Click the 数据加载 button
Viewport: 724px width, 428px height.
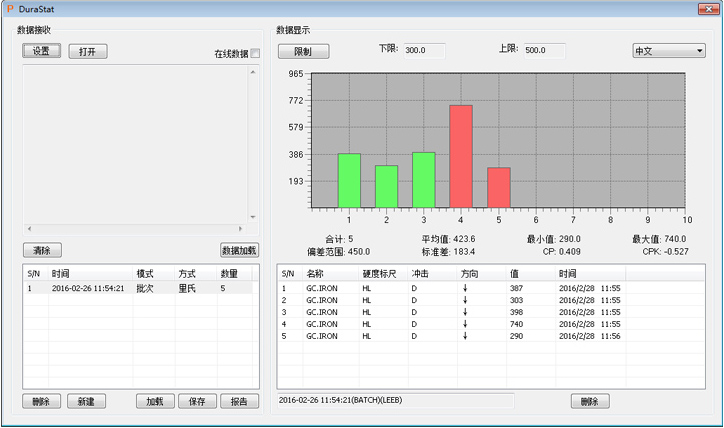[239, 250]
